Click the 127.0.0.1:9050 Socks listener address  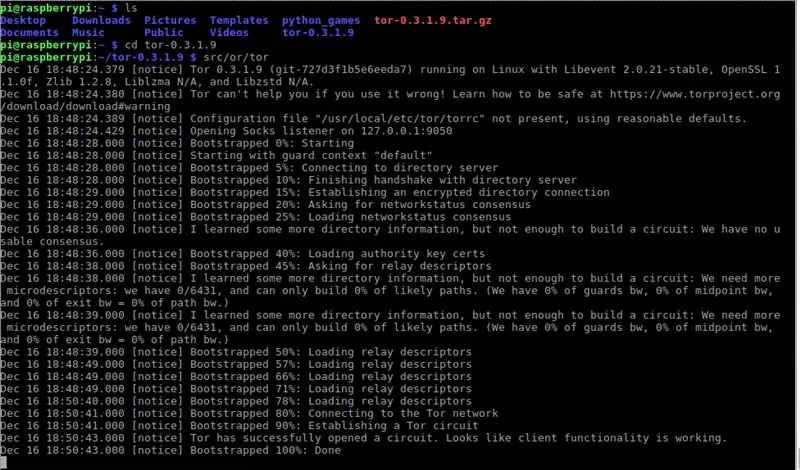[406, 131]
